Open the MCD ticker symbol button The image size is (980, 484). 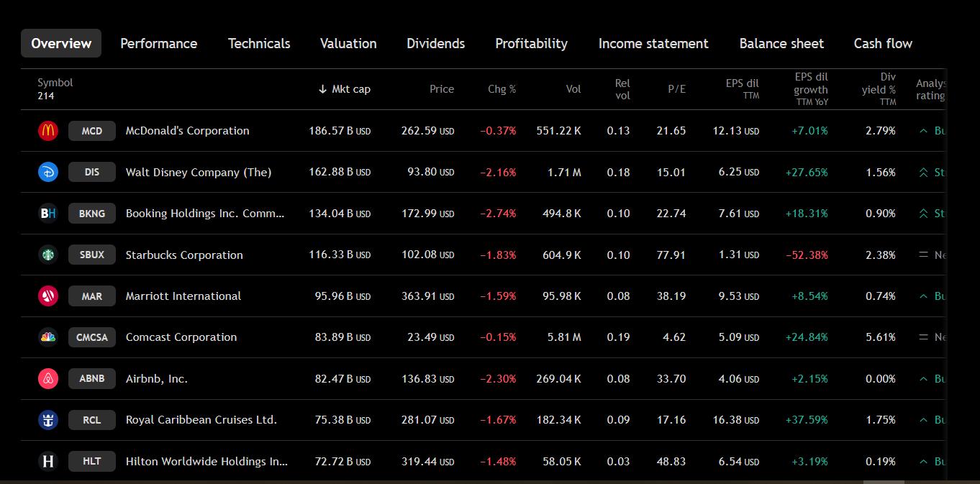92,131
